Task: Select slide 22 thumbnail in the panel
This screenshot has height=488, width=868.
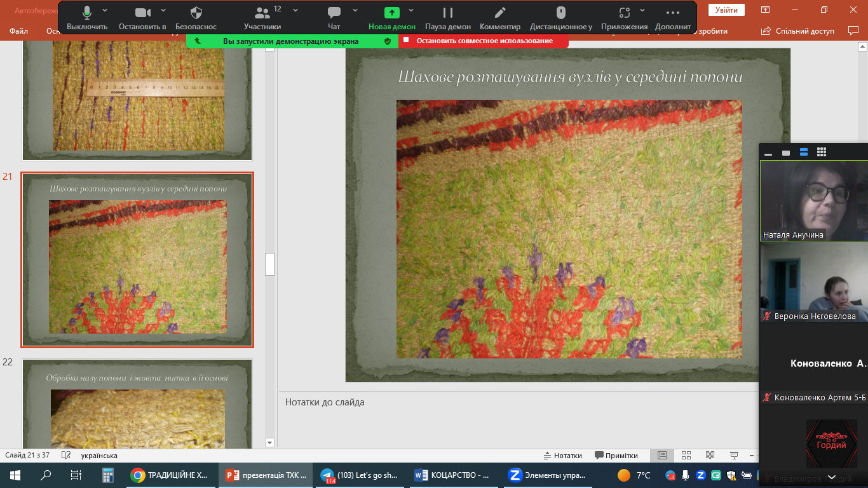Action: (x=137, y=404)
